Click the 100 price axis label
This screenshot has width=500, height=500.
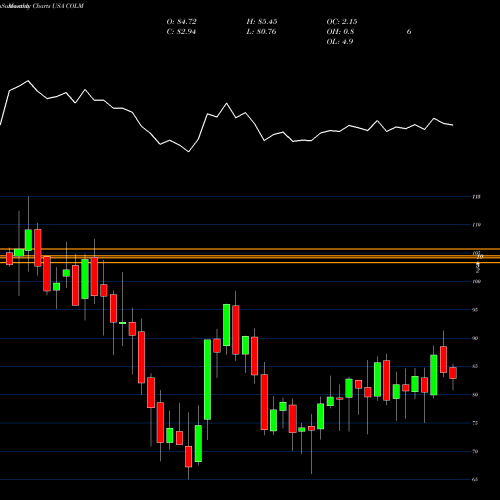[x=476, y=282]
